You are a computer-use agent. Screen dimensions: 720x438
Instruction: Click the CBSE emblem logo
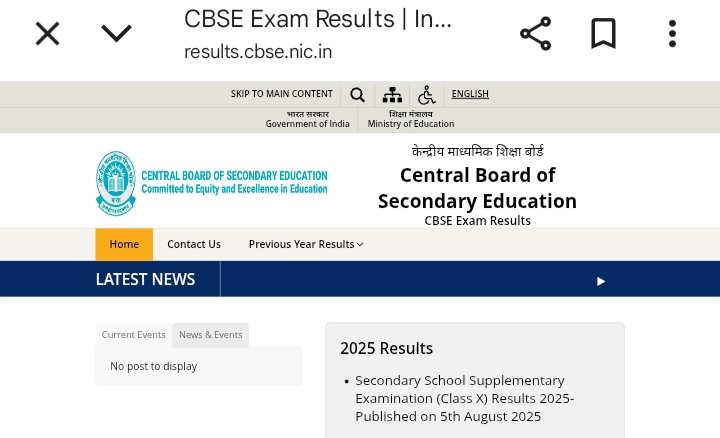point(116,183)
